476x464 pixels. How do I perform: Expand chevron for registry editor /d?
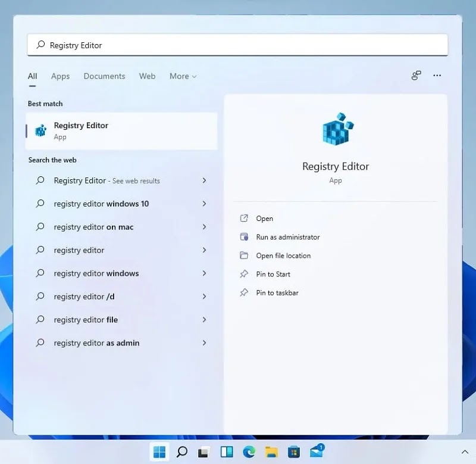click(204, 297)
